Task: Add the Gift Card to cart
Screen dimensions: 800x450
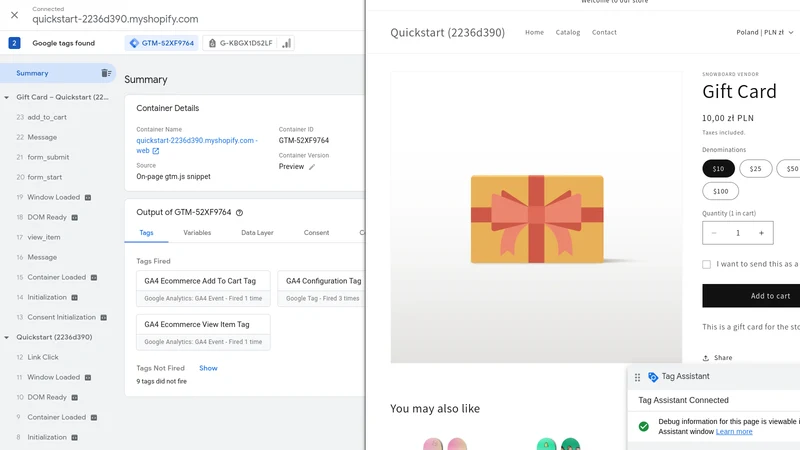Action: [751, 296]
